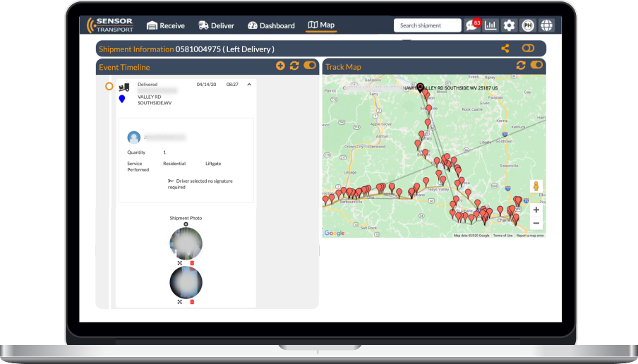Add a new event to Event Timeline

(280, 66)
